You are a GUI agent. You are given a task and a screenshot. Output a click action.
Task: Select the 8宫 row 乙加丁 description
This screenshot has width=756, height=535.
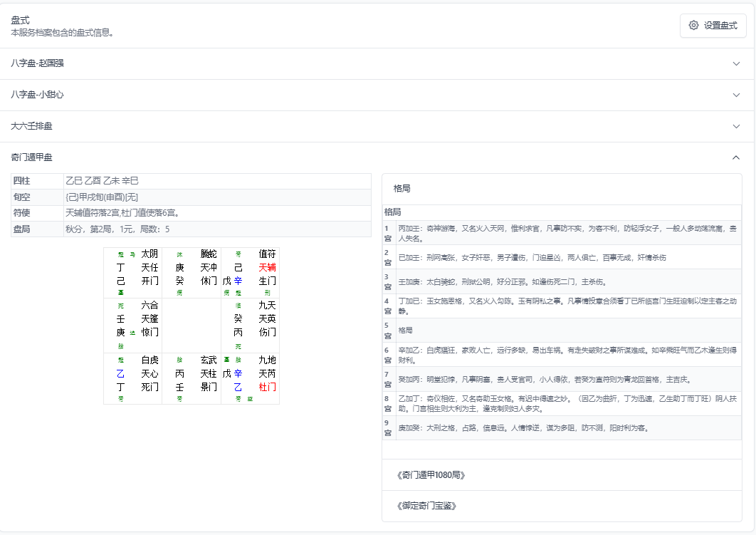pyautogui.click(x=567, y=404)
